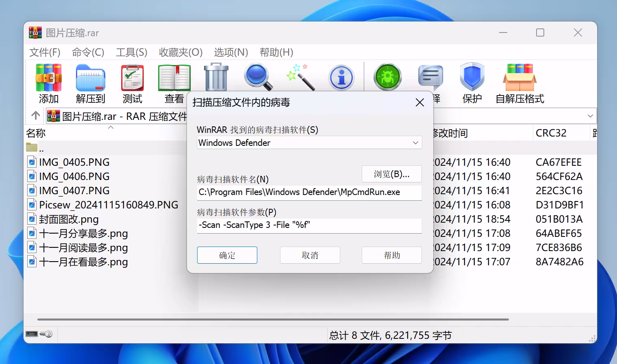The height and width of the screenshot is (364, 617).
Task: Click the Test (测试) toolbar icon
Action: [133, 77]
